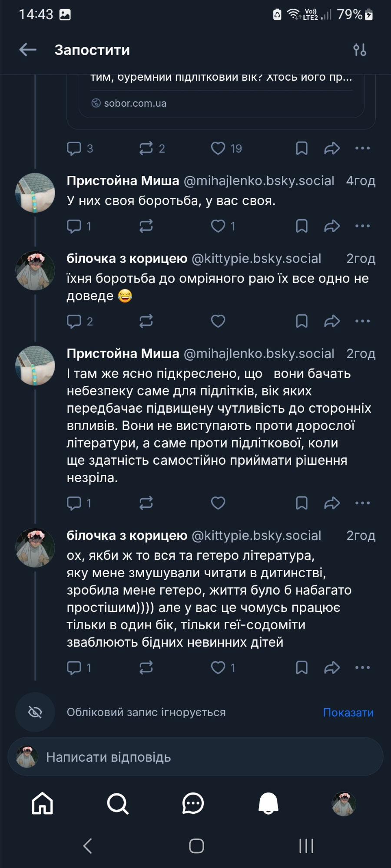Go back using the header arrow
The height and width of the screenshot is (868, 391).
pyautogui.click(x=28, y=50)
